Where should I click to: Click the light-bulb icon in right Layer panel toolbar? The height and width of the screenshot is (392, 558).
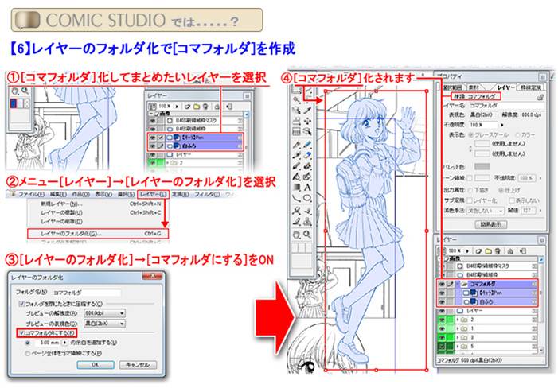click(x=498, y=251)
